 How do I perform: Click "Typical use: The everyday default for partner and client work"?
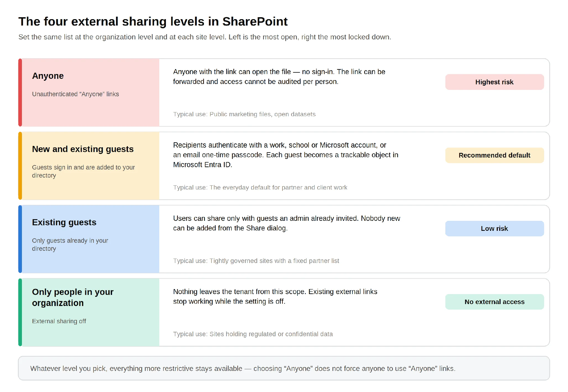(x=260, y=187)
